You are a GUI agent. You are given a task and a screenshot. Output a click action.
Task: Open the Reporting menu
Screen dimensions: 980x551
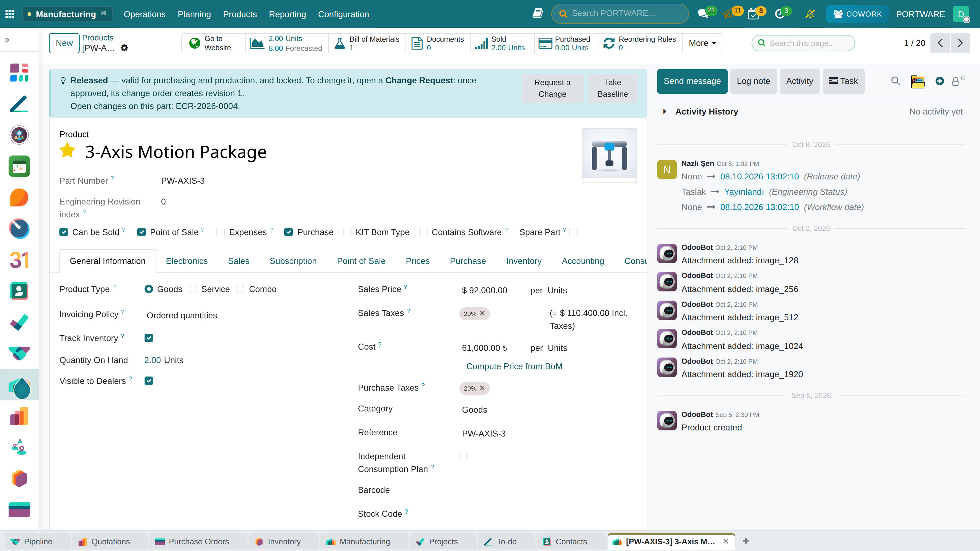click(x=287, y=14)
